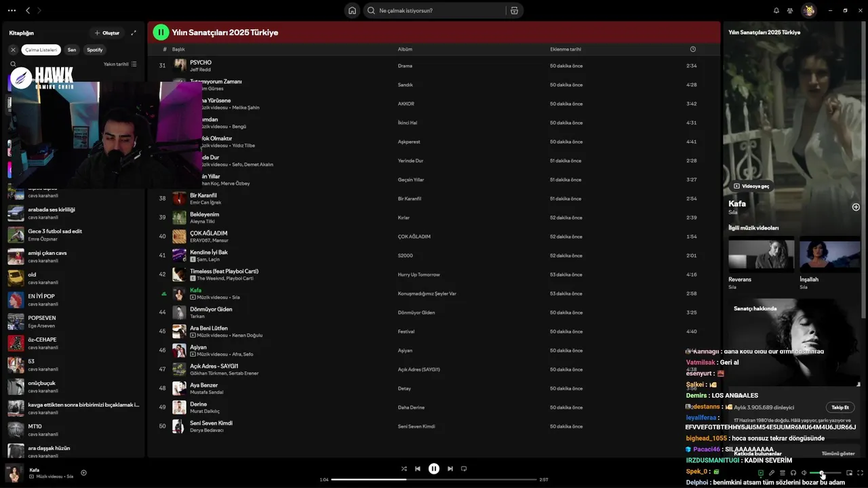Skip to the next track
The height and width of the screenshot is (488, 868).
tap(450, 468)
